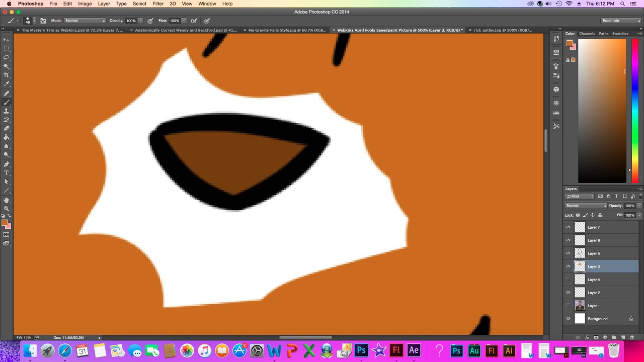
Task: Show the hidden Layer 1
Action: 569,306
